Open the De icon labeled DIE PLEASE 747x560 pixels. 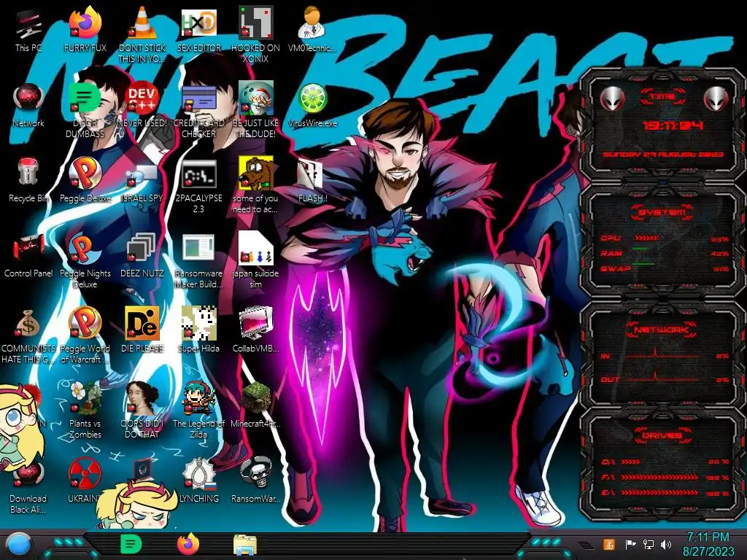tap(142, 330)
